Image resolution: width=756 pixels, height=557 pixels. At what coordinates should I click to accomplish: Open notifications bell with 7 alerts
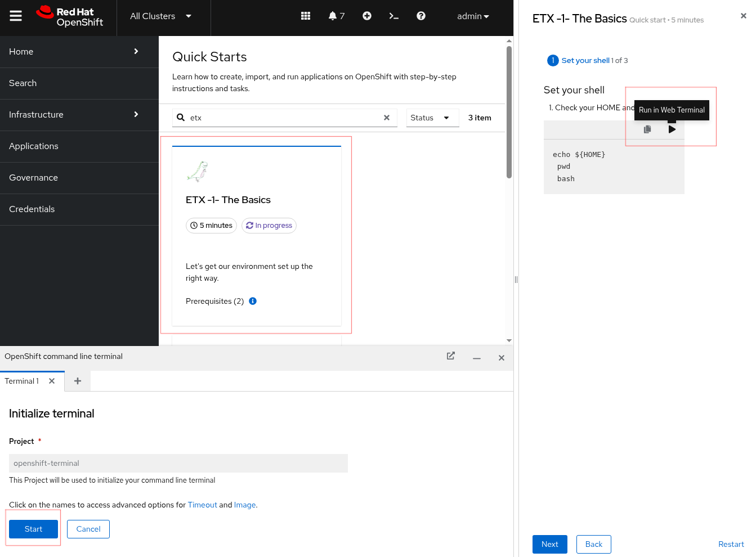(336, 16)
